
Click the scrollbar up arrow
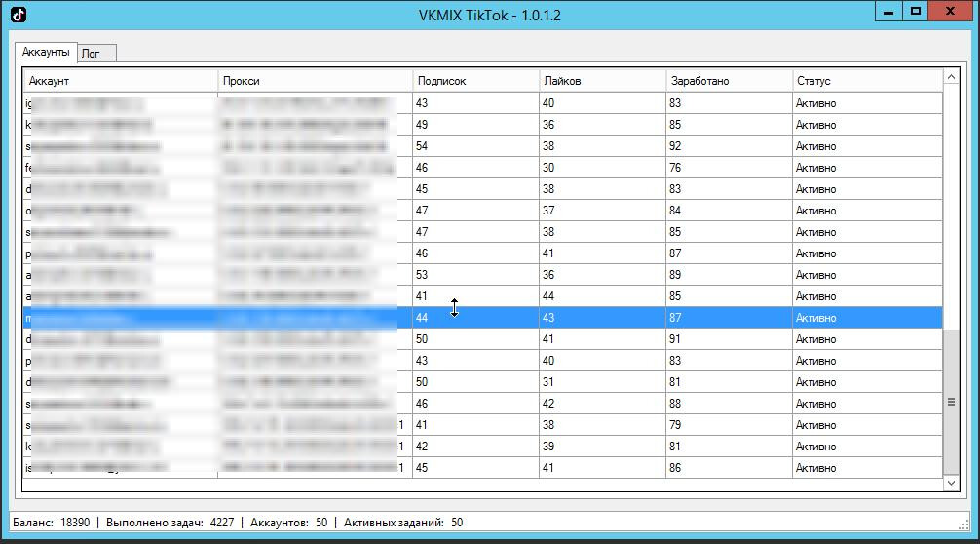click(951, 77)
